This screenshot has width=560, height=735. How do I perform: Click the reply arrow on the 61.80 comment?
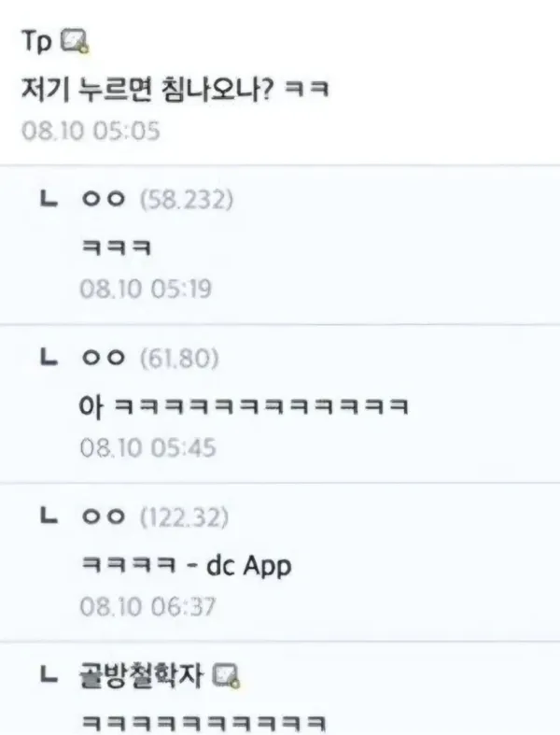pyautogui.click(x=49, y=358)
